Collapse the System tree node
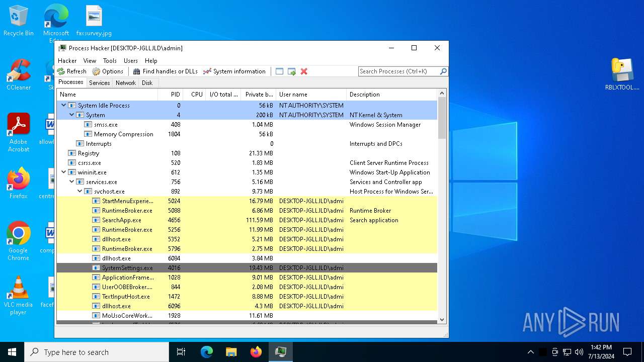Viewport: 644px width, 362px height. point(71,115)
